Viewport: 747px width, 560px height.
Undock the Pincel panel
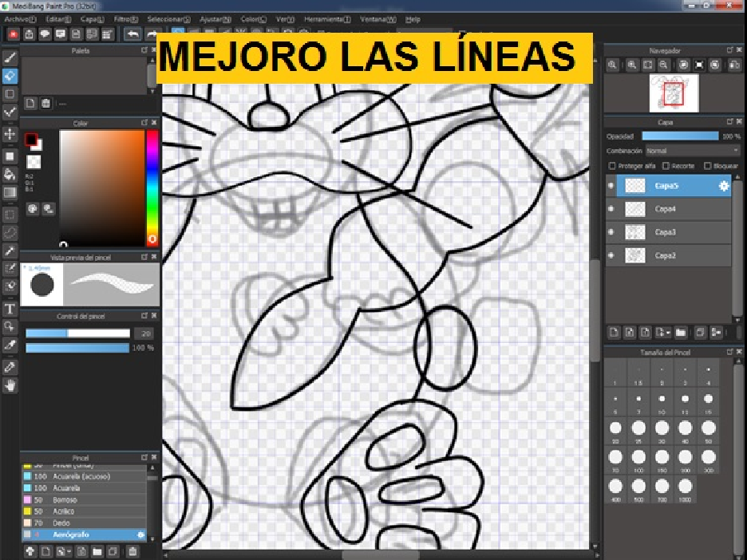[x=144, y=457]
